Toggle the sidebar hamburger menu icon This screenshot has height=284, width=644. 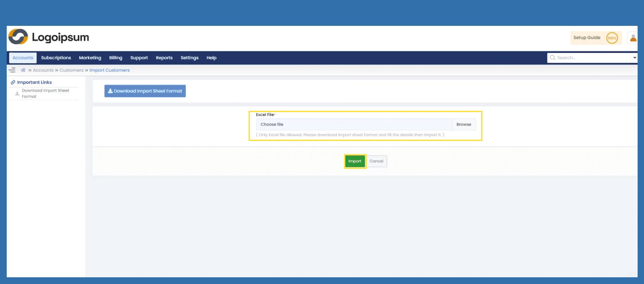coord(12,70)
